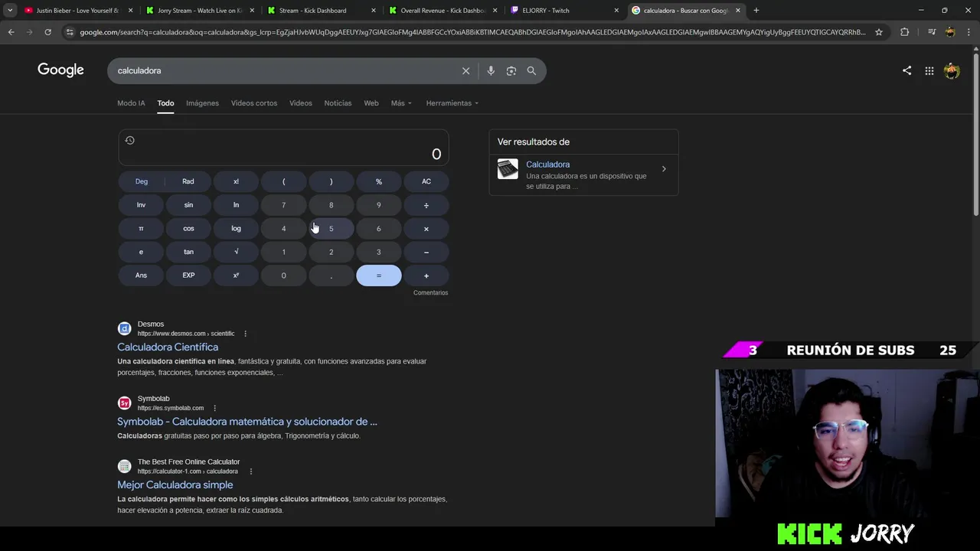Switch calculator to Rad mode
The height and width of the screenshot is (551, 980).
click(x=188, y=181)
